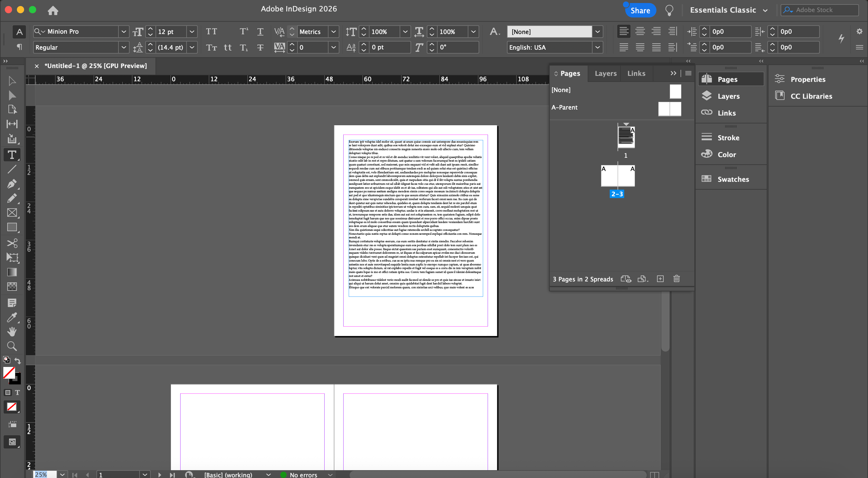
Task: Switch to paragraph formatting controls
Action: pos(19,47)
